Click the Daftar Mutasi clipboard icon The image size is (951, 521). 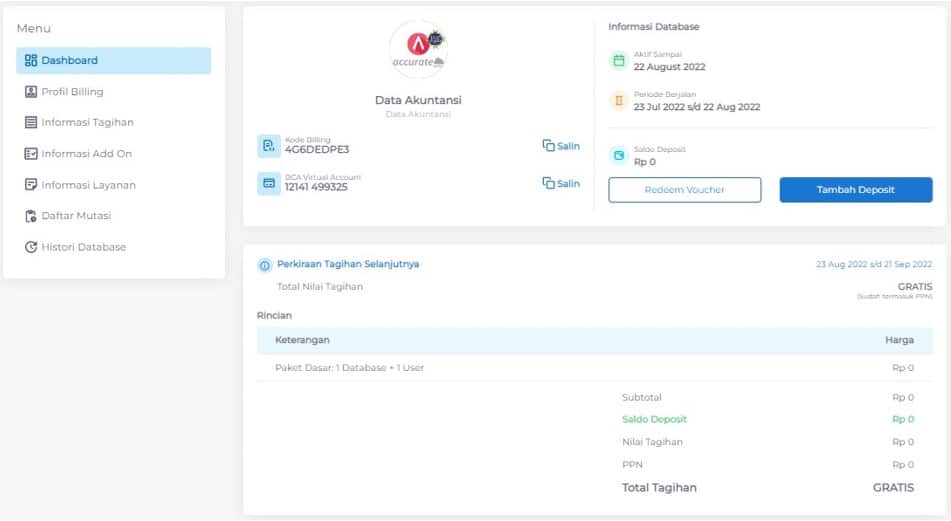point(31,216)
